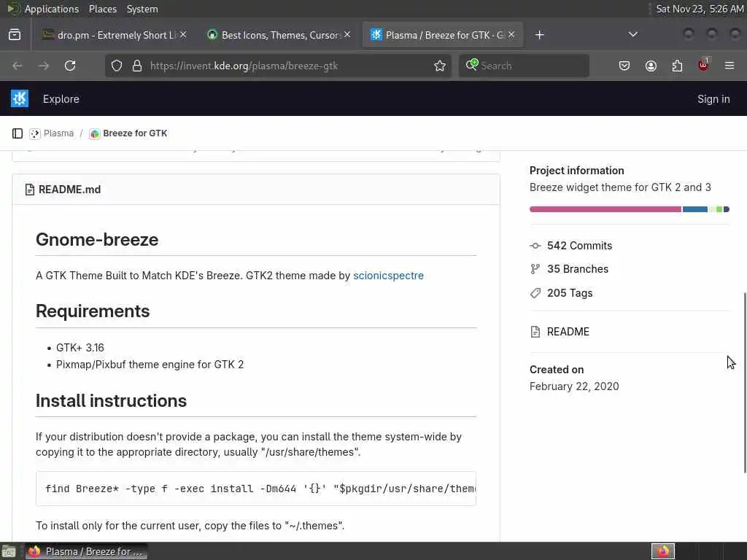The width and height of the screenshot is (747, 560).
Task: Click the find Breeze* code block
Action: (x=256, y=489)
